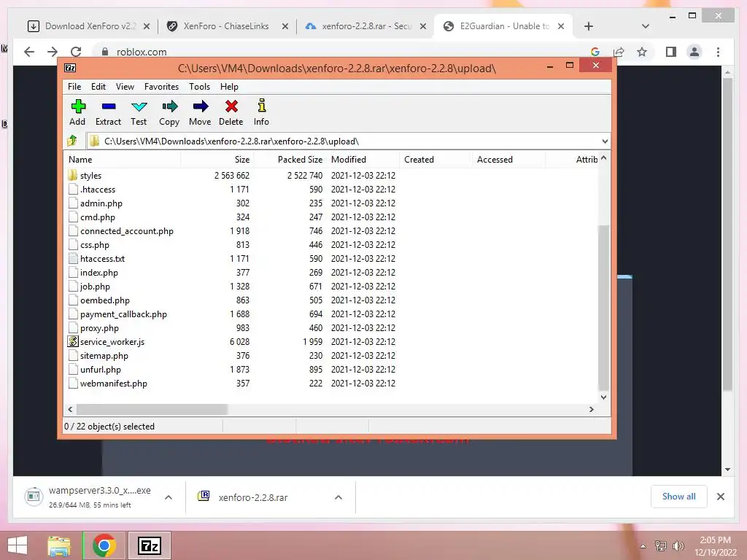Click the Extract toolbar icon
This screenshot has height=560, width=747.
[108, 106]
